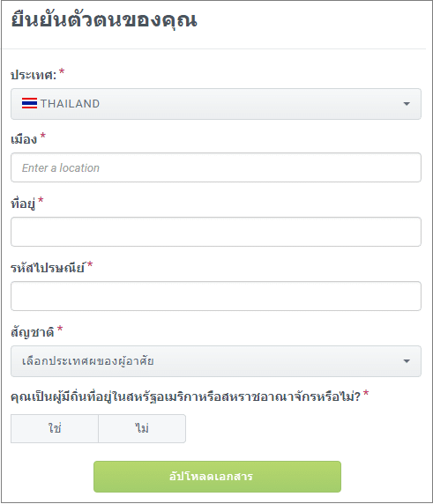This screenshot has width=433, height=504.
Task: Click the ยืนยันตัวตนของคุณ heading
Action: tap(104, 21)
